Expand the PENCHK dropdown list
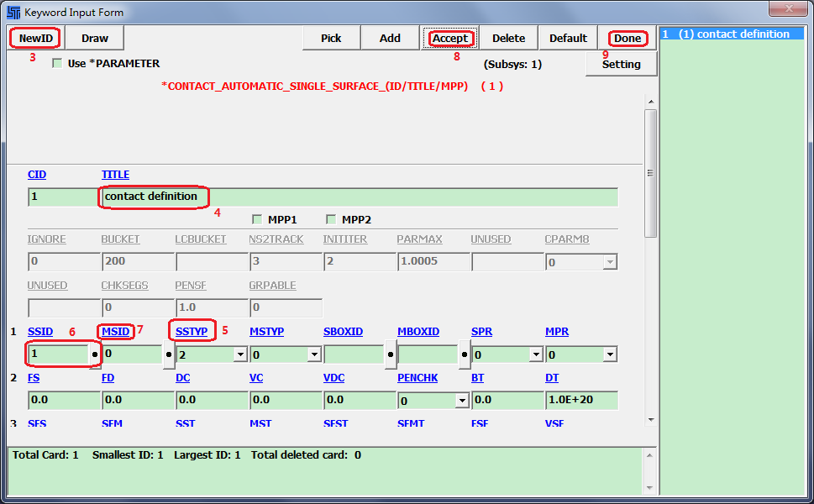 (x=461, y=401)
